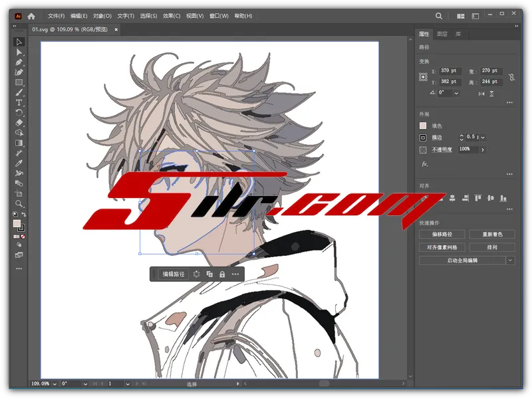The width and height of the screenshot is (532, 398).
Task: Choose the Curvature tool
Action: pos(19,72)
